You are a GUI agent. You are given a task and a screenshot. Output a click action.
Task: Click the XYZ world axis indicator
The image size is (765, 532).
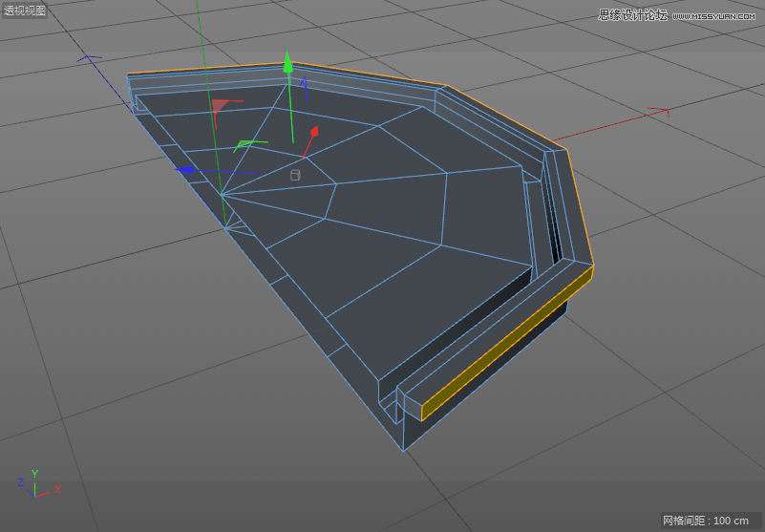[37, 484]
